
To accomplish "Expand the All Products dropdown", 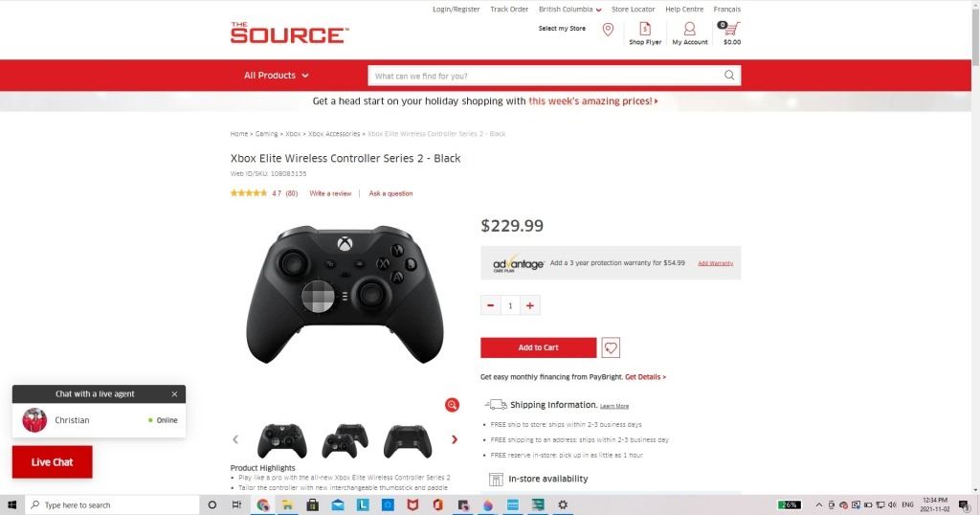I will (x=277, y=75).
